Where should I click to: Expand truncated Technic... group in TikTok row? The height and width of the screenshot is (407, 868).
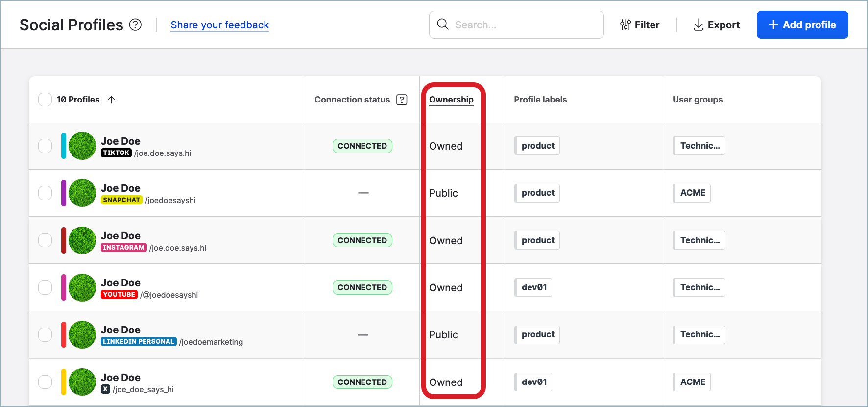pyautogui.click(x=699, y=146)
